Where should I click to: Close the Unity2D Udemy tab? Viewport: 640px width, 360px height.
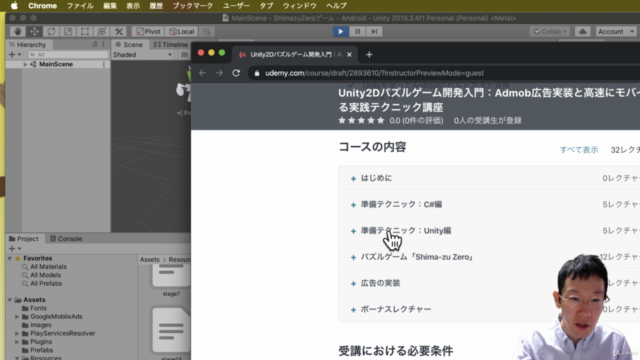click(349, 55)
